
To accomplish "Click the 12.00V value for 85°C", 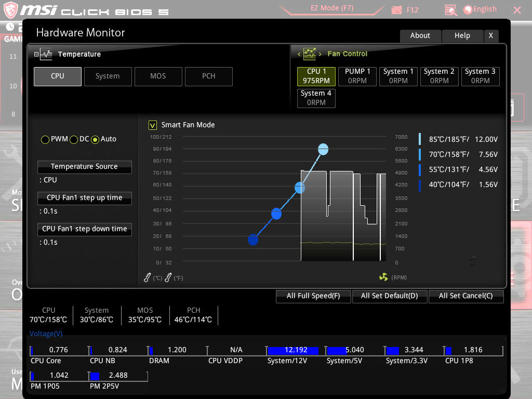I will (486, 139).
